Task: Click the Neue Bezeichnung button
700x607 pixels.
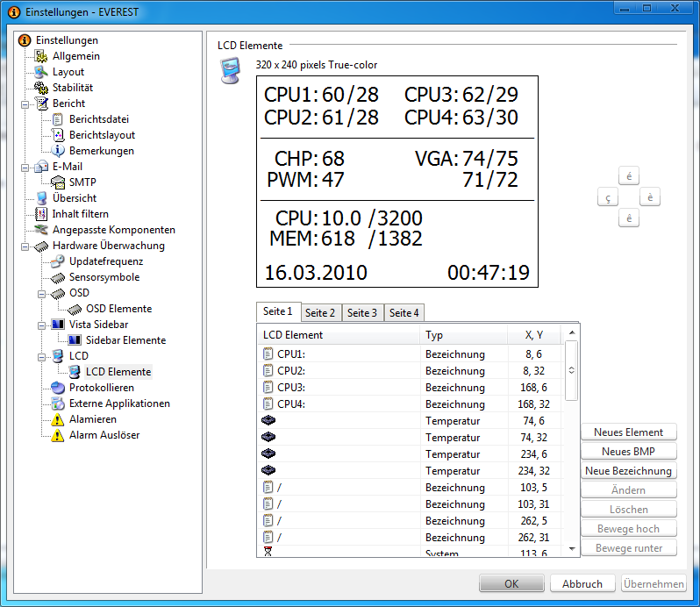Action: pos(629,471)
